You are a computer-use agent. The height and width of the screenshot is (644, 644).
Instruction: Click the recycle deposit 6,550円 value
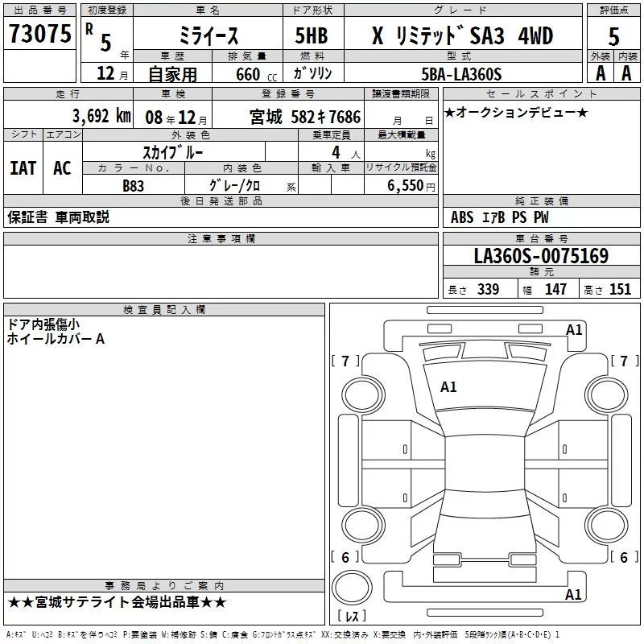[411, 185]
